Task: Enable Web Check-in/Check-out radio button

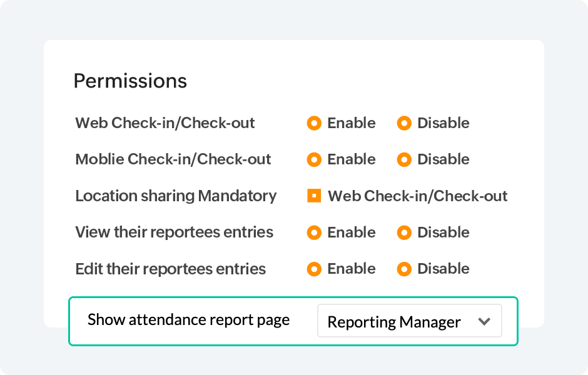Action: pyautogui.click(x=314, y=123)
